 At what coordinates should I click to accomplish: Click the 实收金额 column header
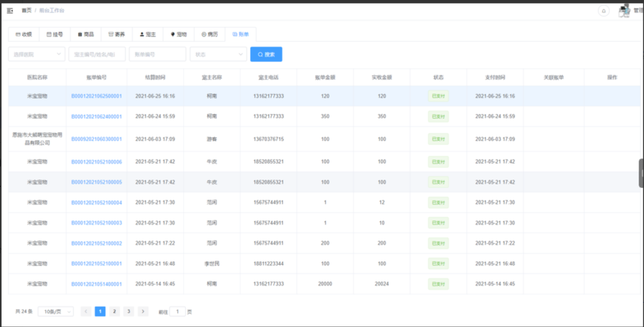pos(382,77)
